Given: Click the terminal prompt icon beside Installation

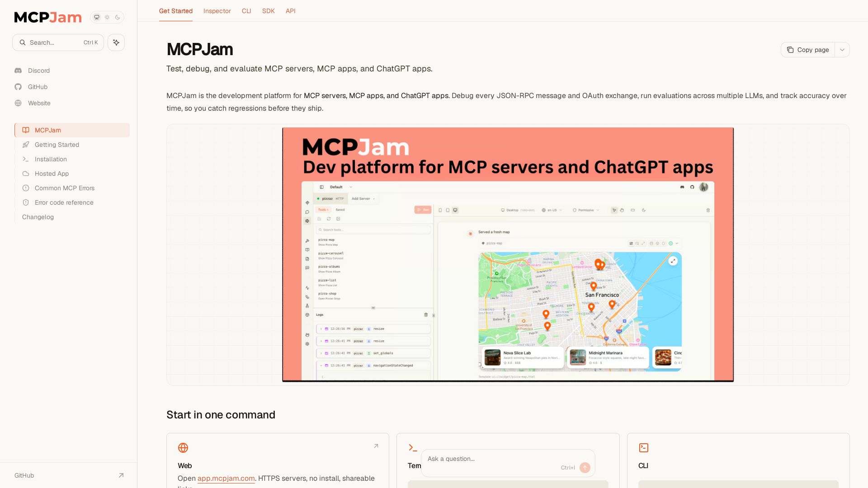Looking at the screenshot, I should point(26,159).
